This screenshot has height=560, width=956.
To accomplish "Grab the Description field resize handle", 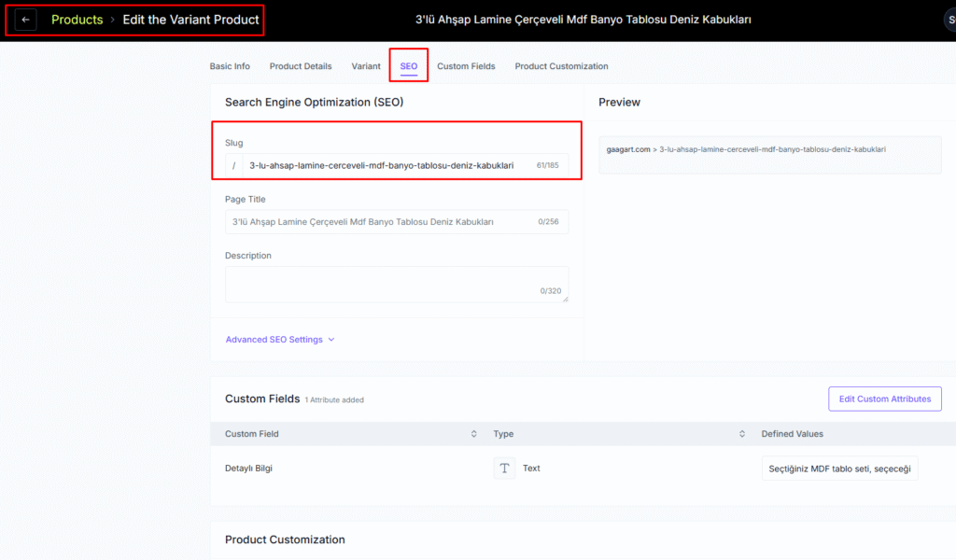I will (564, 298).
